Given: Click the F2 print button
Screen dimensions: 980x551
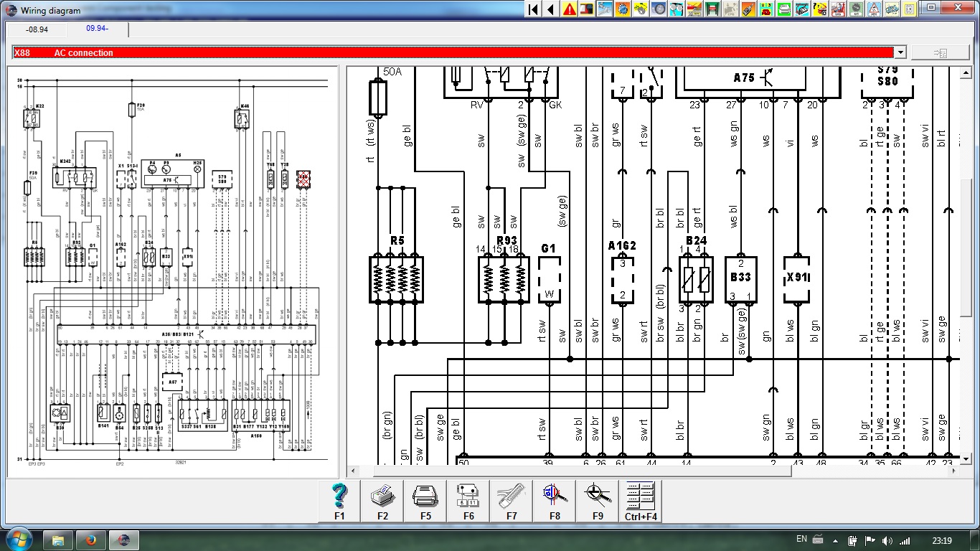Looking at the screenshot, I should (382, 500).
